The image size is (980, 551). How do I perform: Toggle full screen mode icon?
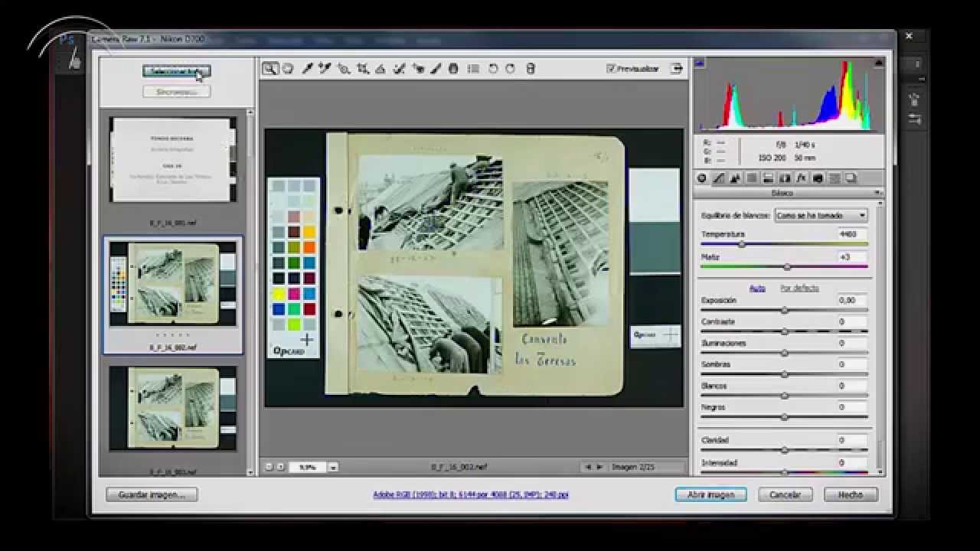point(677,69)
